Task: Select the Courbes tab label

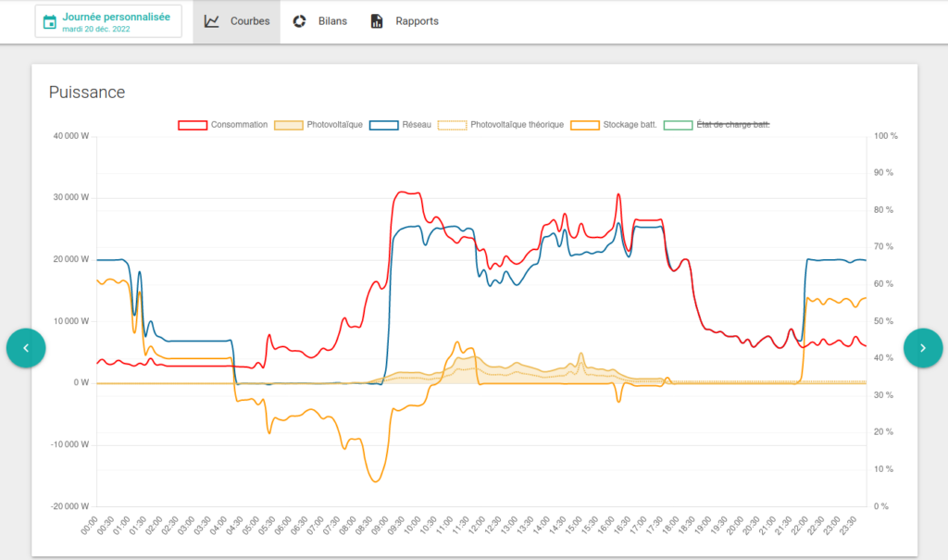Action: pos(250,21)
